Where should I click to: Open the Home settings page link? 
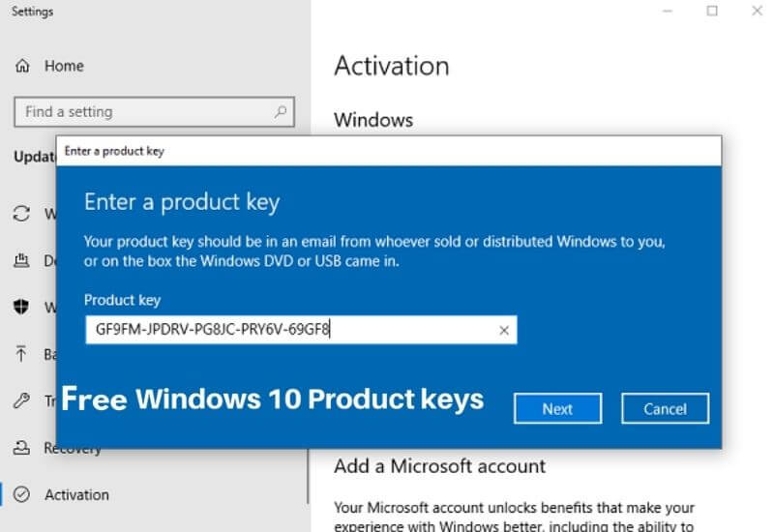point(64,66)
